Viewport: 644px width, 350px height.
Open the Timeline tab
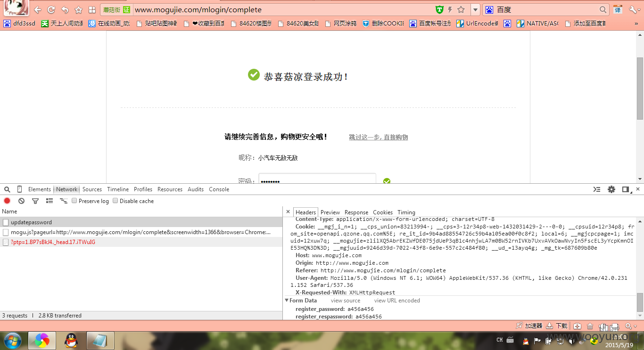click(x=118, y=189)
